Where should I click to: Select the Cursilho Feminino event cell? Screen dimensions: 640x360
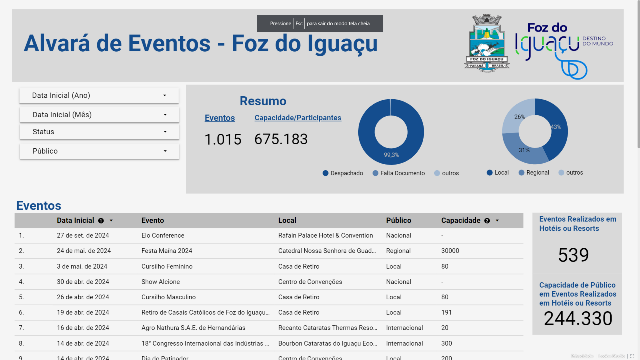pyautogui.click(x=167, y=267)
